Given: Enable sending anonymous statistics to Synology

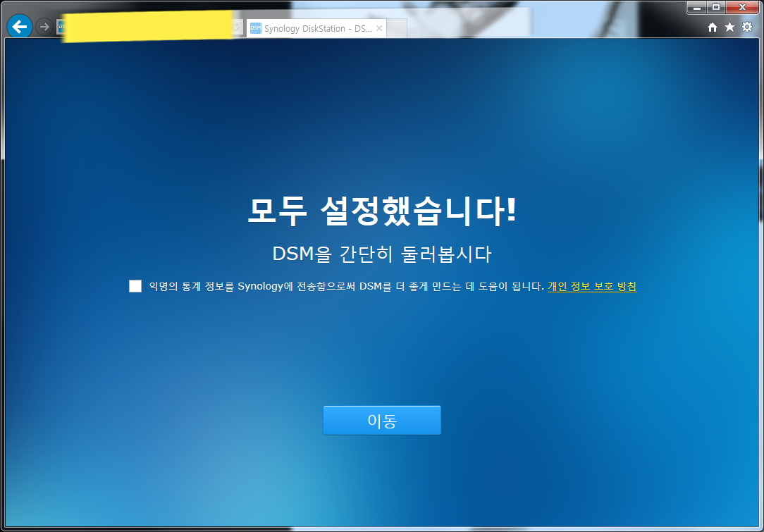Looking at the screenshot, I should pyautogui.click(x=135, y=285).
